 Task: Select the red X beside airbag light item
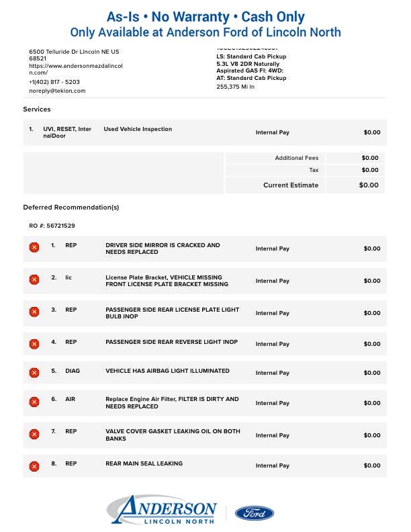pos(34,373)
